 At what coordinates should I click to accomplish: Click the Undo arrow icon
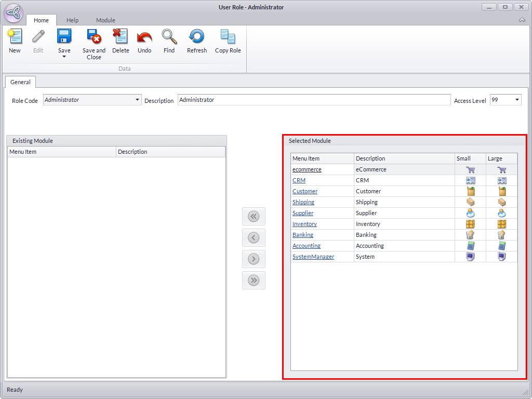coord(144,37)
